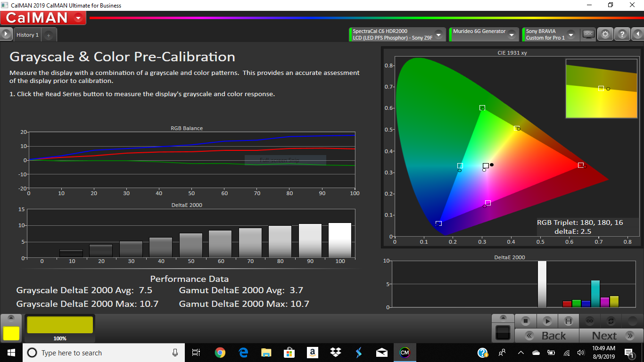Switch to the History 1 tab
The width and height of the screenshot is (644, 362).
27,34
